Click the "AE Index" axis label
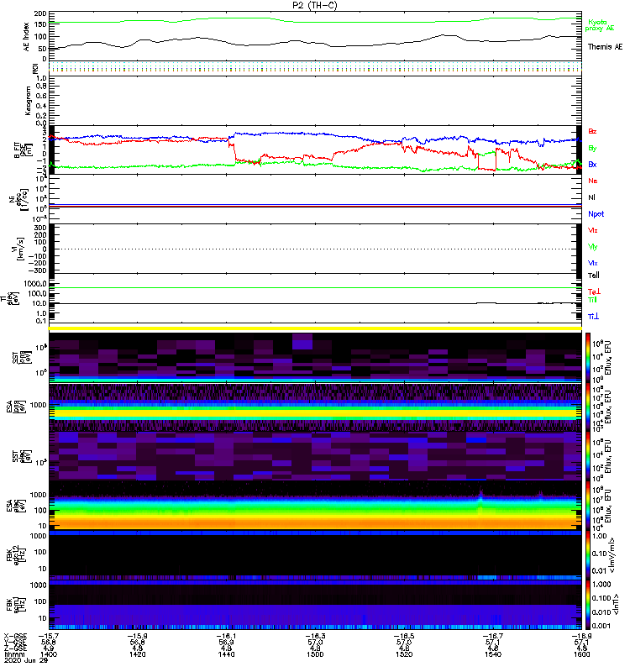Image resolution: width=630 pixels, height=672 pixels. tap(27, 37)
